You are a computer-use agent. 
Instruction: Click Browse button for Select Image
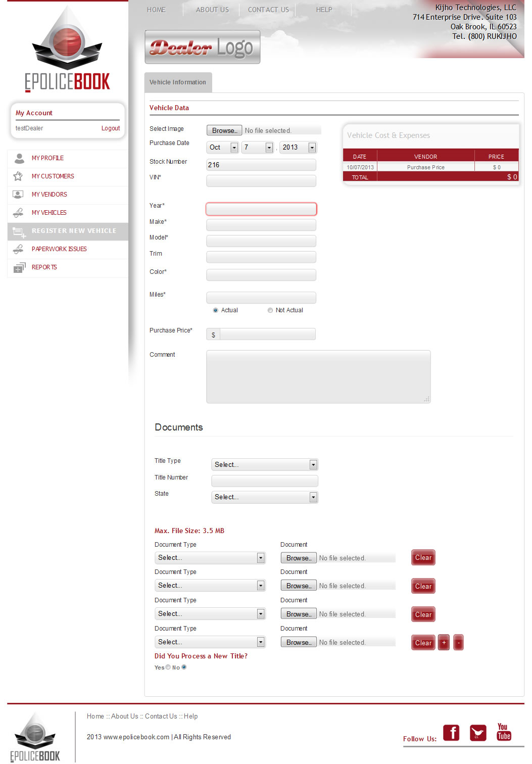[224, 130]
